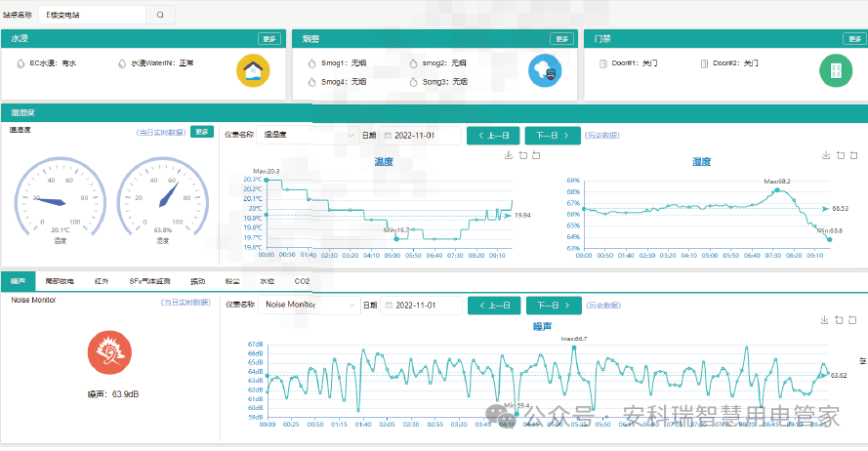Click 更多 in the 门禁 panel
This screenshot has height=451, width=868.
[854, 39]
